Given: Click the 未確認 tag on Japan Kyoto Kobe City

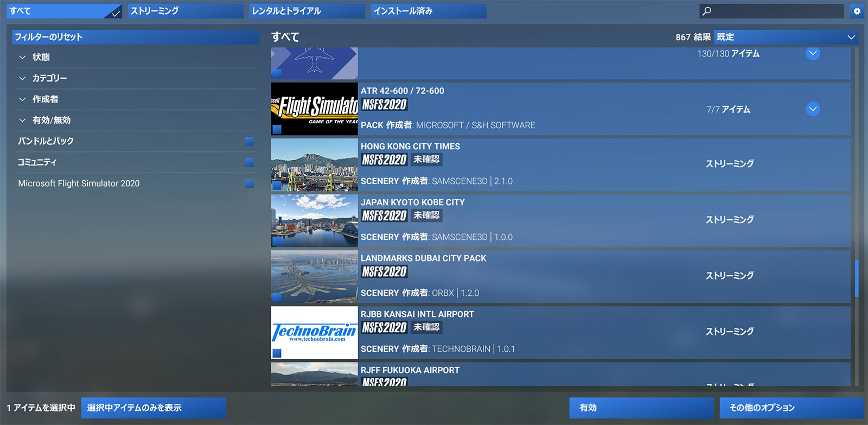Looking at the screenshot, I should (x=426, y=215).
